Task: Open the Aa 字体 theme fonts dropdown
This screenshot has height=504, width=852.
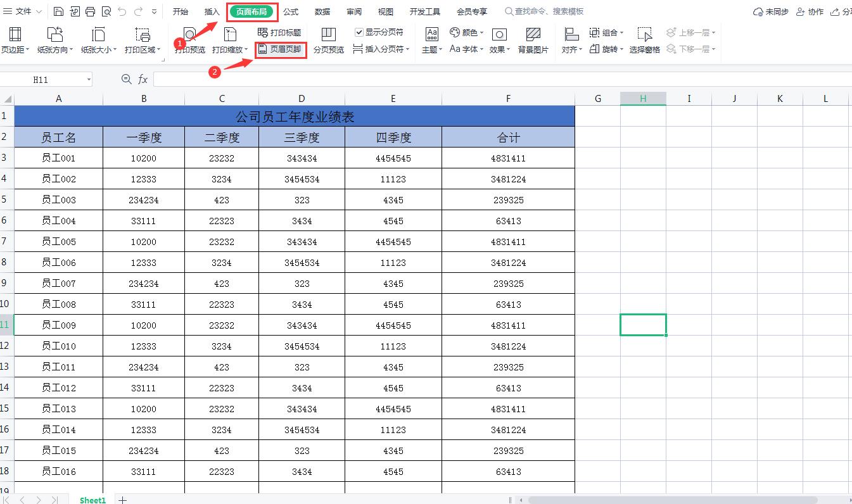Action: pos(467,49)
